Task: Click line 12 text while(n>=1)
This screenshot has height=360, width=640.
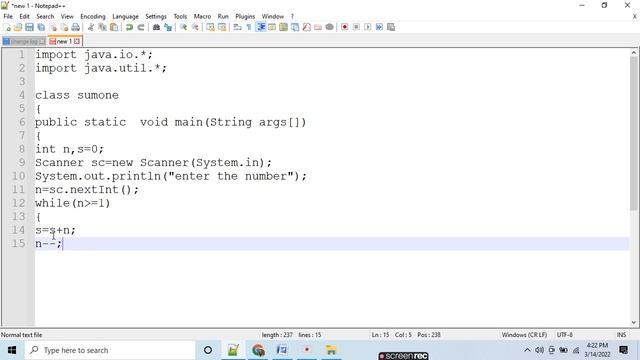Action: point(73,203)
